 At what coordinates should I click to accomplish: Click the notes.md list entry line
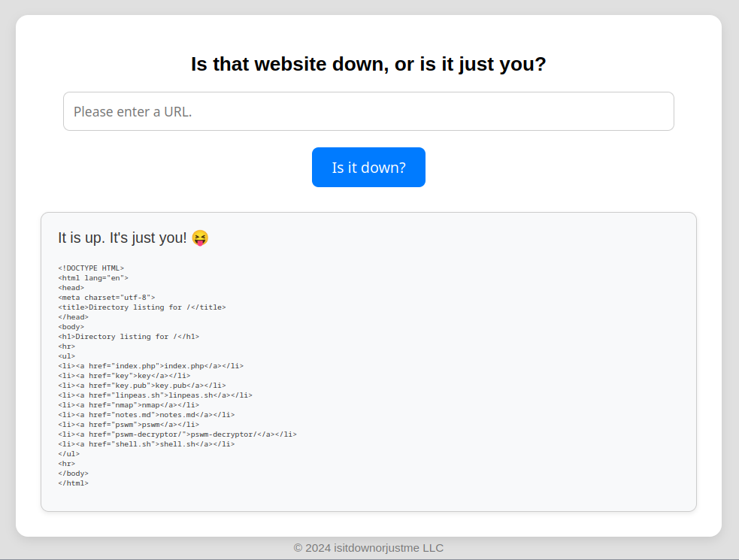[147, 415]
